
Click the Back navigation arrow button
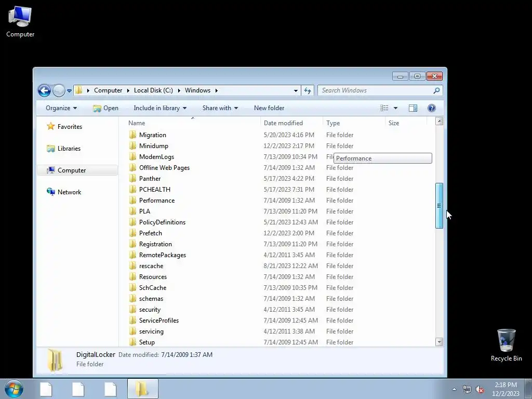45,90
